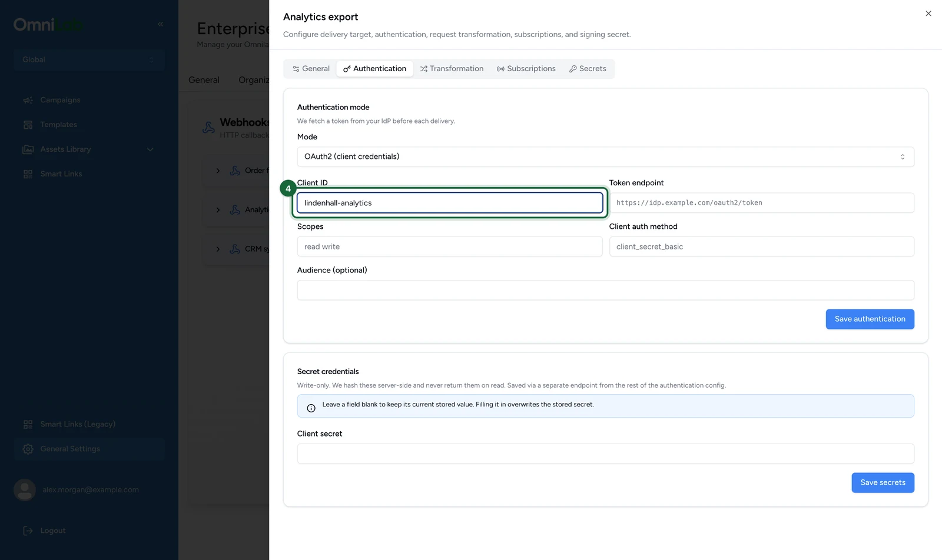Click the Logout link
942x560 pixels.
(x=53, y=531)
